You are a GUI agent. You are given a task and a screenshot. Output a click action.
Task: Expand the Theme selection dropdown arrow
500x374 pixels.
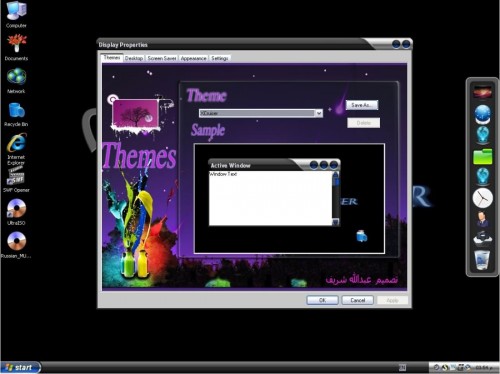tap(319, 113)
